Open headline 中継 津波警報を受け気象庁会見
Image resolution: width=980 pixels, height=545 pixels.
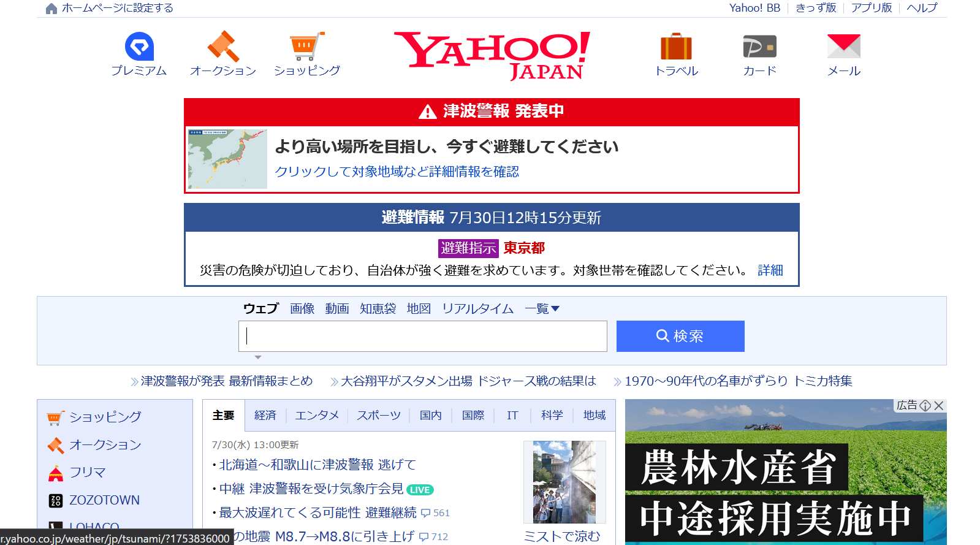coord(311,489)
